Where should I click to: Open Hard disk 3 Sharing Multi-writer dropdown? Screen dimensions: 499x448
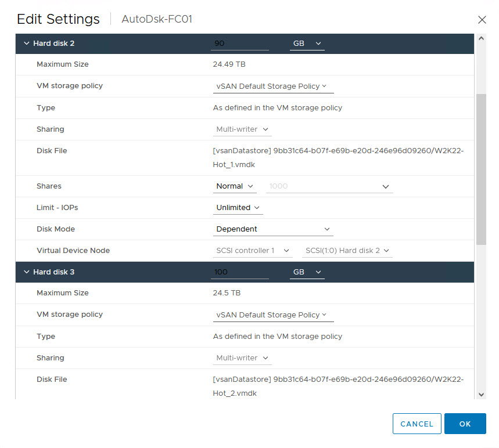242,358
